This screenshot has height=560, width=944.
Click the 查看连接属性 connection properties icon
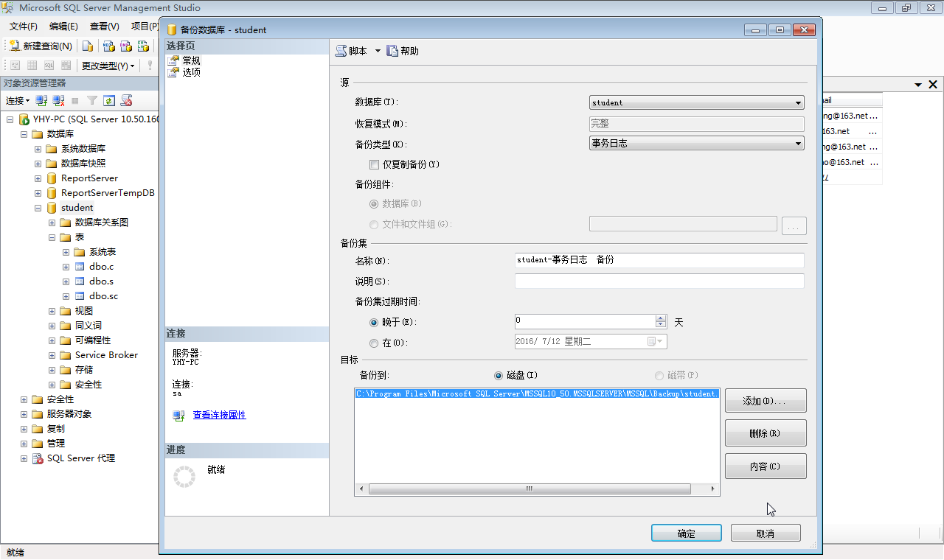click(x=178, y=416)
